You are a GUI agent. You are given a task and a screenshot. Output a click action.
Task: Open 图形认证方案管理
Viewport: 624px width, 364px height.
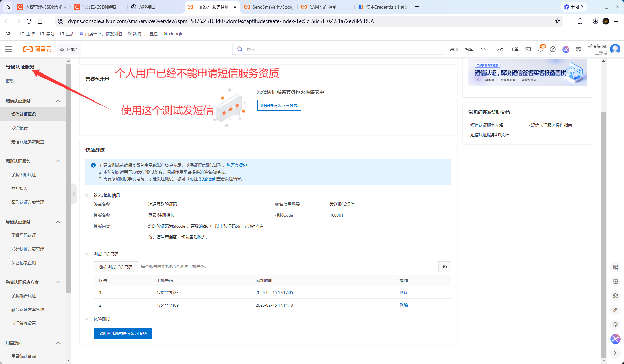point(28,202)
